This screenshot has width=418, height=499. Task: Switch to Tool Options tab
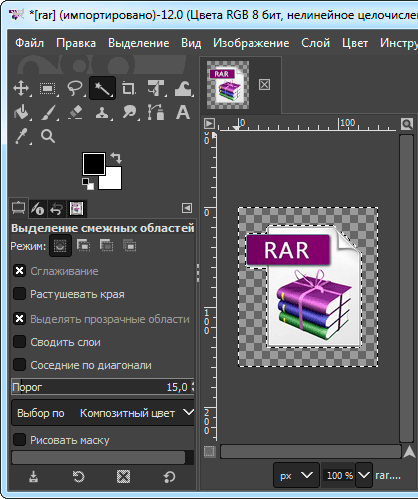(19, 208)
